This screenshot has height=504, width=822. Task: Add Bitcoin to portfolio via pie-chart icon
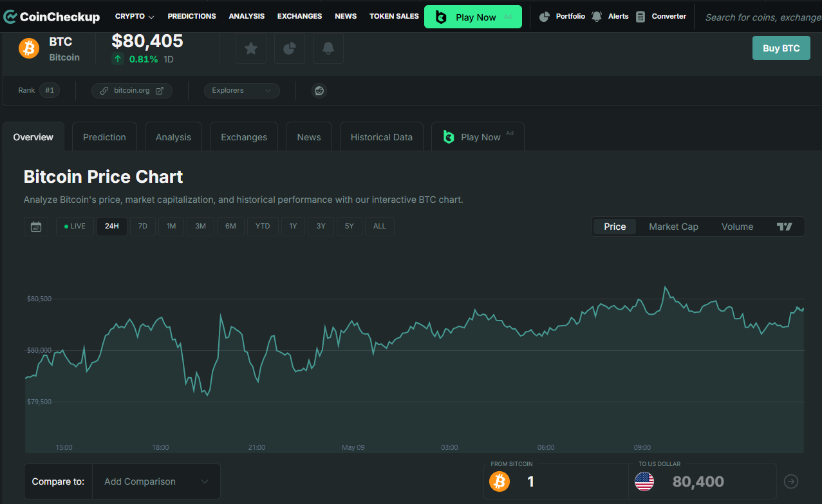[x=290, y=48]
